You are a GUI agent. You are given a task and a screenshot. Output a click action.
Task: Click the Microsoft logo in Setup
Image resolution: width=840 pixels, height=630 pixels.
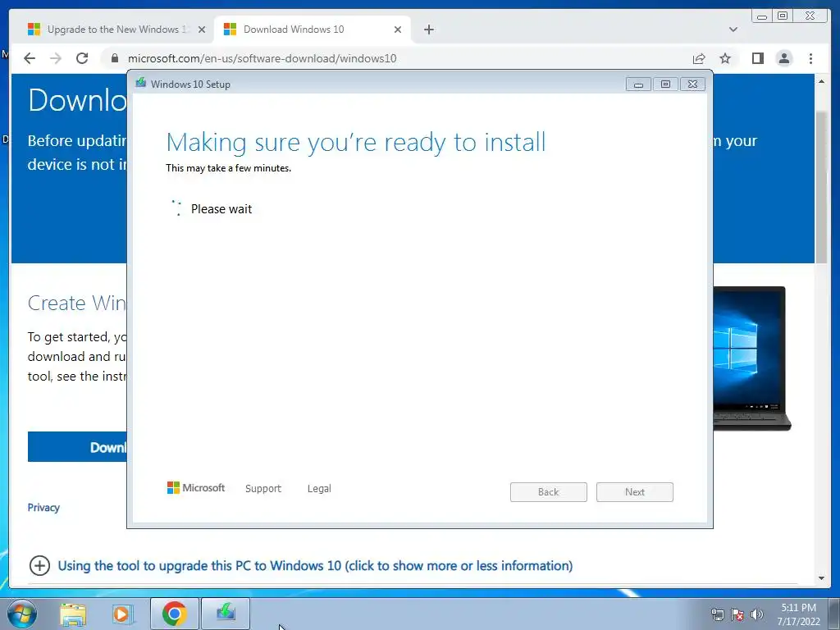[195, 487]
